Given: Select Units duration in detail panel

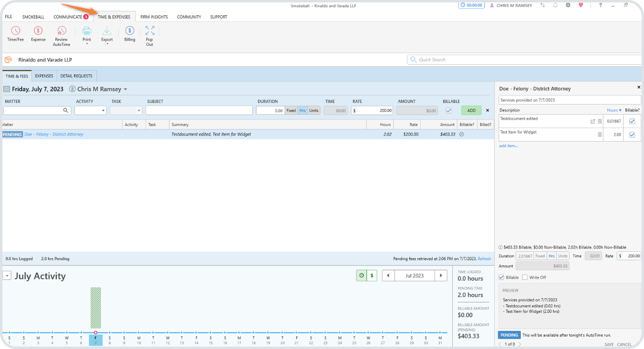Looking at the screenshot, I should pyautogui.click(x=563, y=256).
